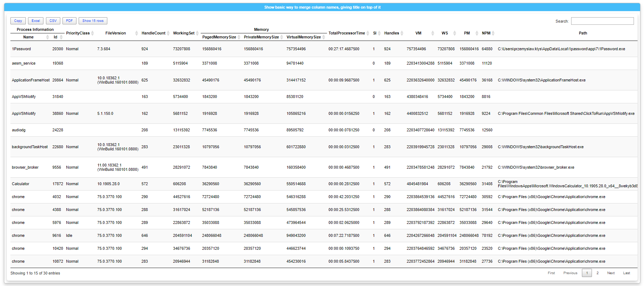Click the sort arrows beside PagedMemorySize
The height and width of the screenshot is (286, 644).
pos(239,37)
